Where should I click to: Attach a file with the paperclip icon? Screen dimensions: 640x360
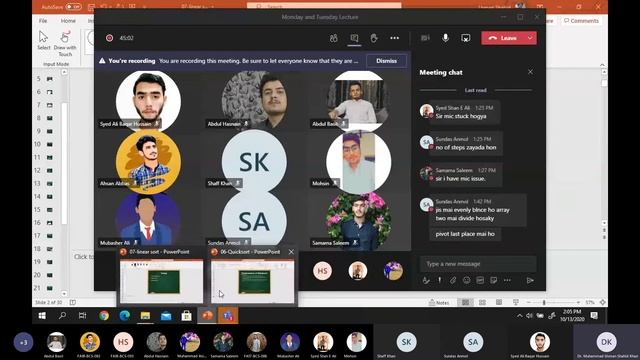pos(453,280)
